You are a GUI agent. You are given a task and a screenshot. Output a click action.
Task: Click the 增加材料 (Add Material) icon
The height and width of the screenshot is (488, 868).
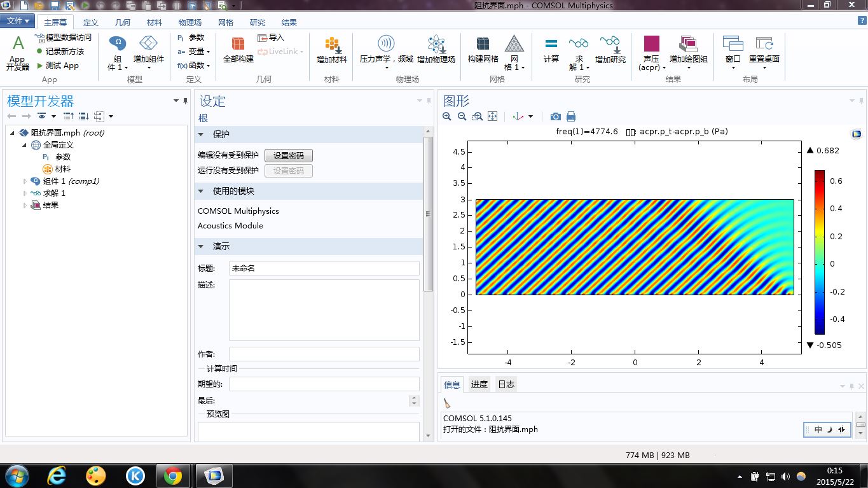coord(331,51)
